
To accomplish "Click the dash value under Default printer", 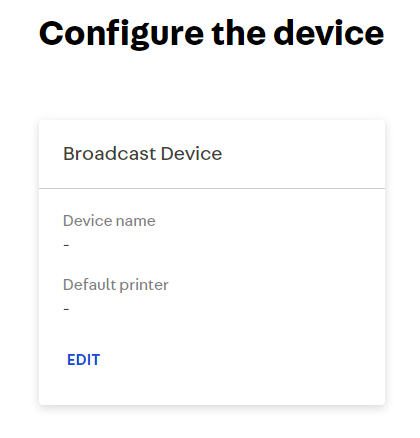I will [66, 309].
